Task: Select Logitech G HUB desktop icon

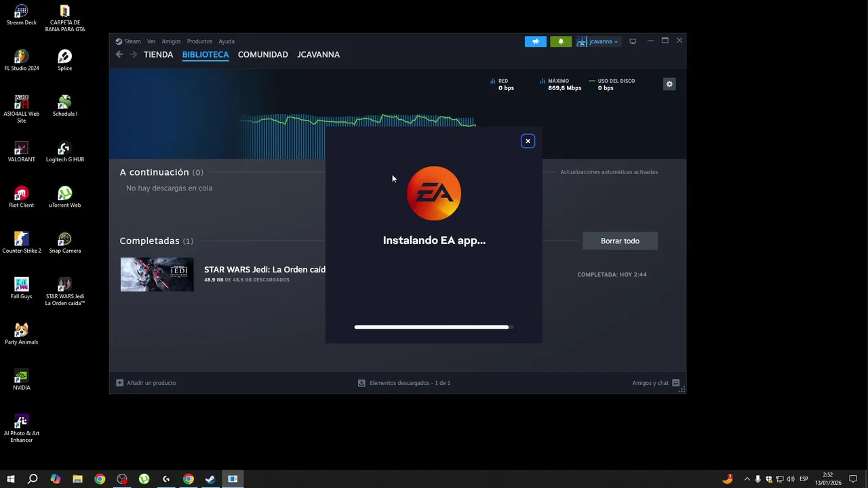Action: [64, 152]
